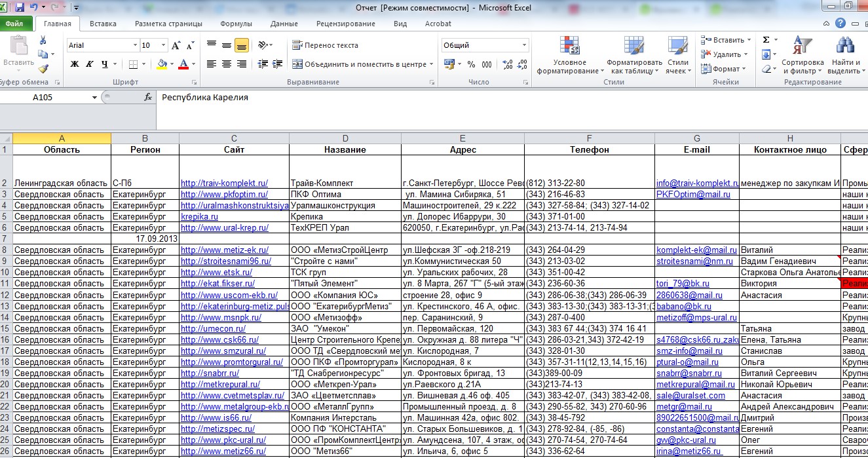Viewport: 868px width, 458px height.
Task: Switch to the Рецензирование tab
Action: [x=345, y=24]
